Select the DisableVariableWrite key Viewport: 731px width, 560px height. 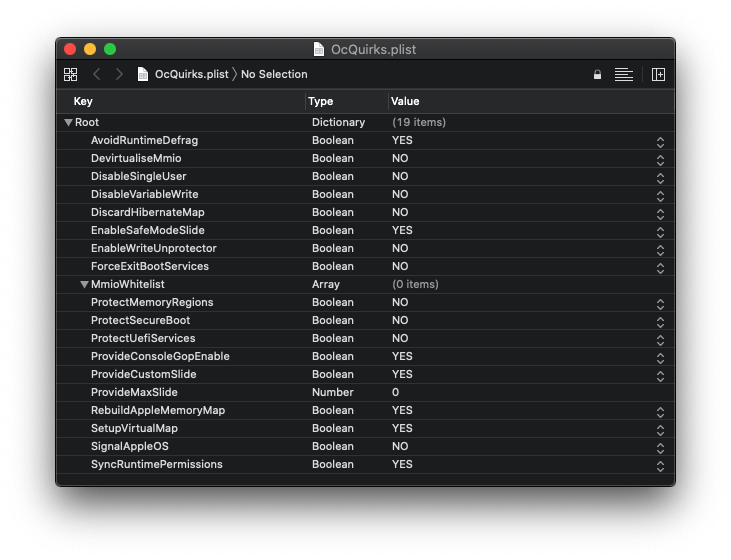point(145,194)
